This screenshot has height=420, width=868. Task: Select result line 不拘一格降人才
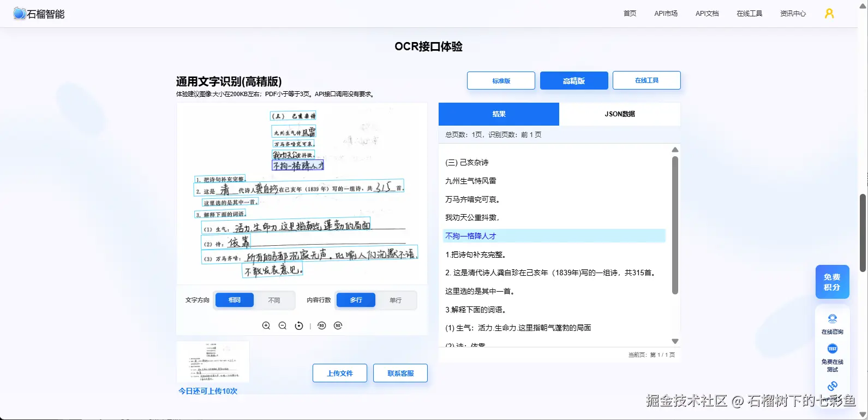click(x=554, y=236)
